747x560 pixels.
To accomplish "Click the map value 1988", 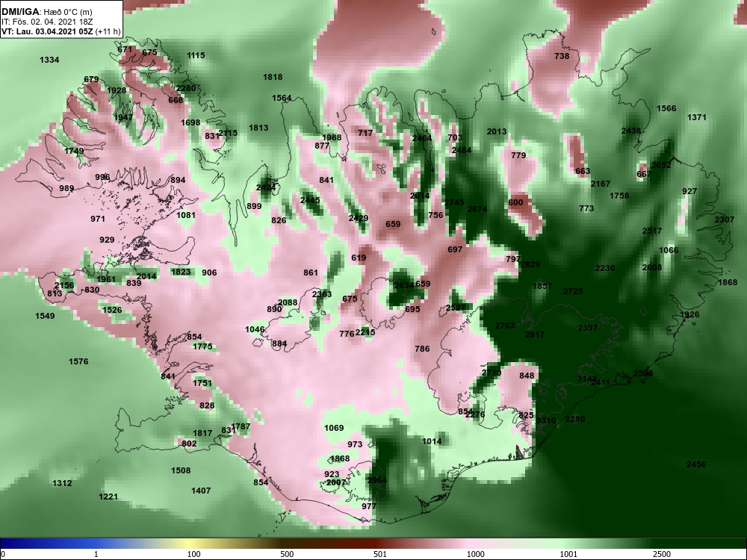I will [332, 137].
